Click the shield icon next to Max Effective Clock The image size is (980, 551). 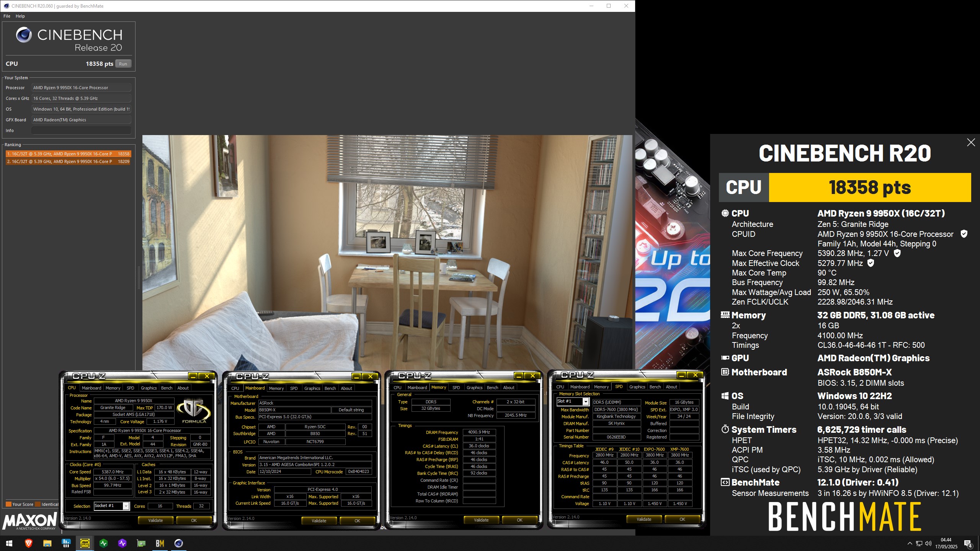click(871, 263)
